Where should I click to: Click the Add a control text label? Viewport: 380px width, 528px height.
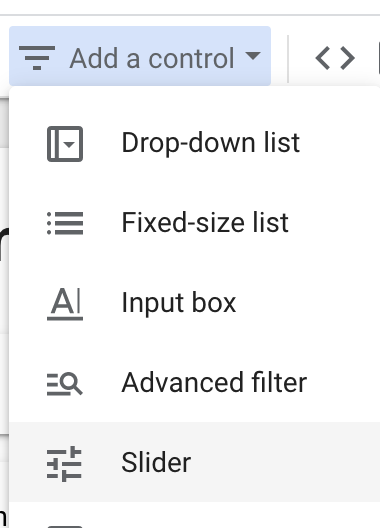(152, 59)
